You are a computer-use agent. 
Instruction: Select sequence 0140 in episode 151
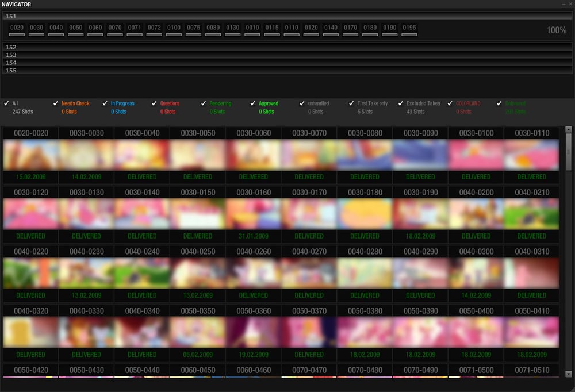[331, 30]
